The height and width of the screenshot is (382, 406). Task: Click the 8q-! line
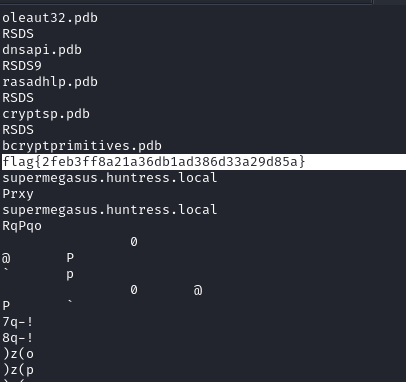tap(18, 338)
